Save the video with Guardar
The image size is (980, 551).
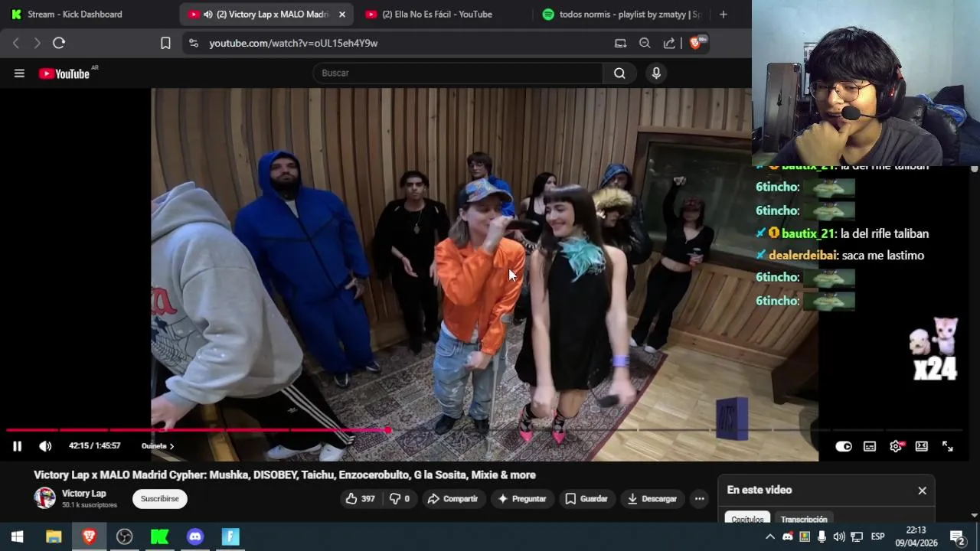coord(586,499)
